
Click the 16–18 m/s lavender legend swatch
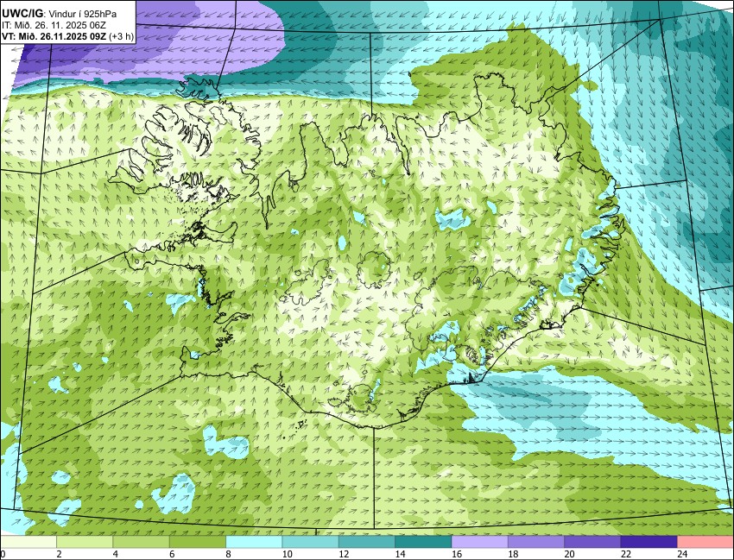coord(480,542)
